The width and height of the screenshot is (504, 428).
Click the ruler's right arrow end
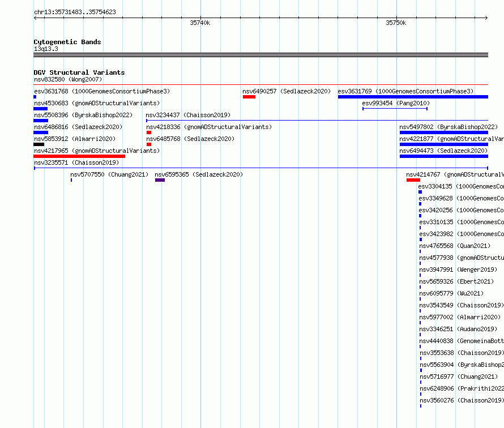(x=486, y=18)
